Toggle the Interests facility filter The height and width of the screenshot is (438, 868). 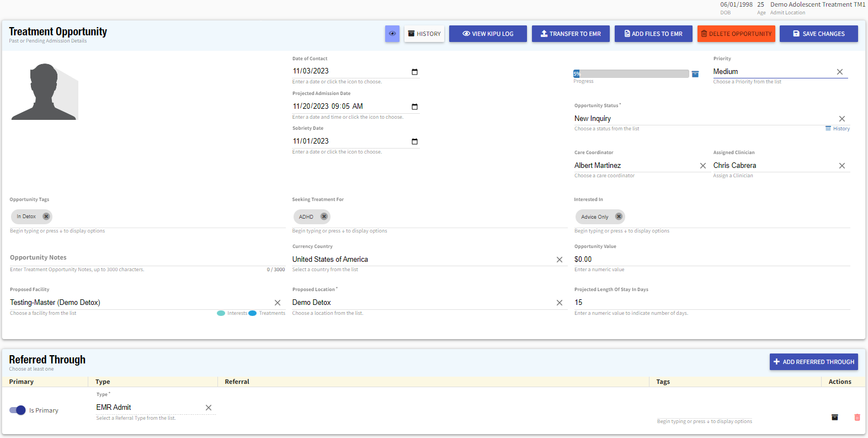click(x=221, y=313)
